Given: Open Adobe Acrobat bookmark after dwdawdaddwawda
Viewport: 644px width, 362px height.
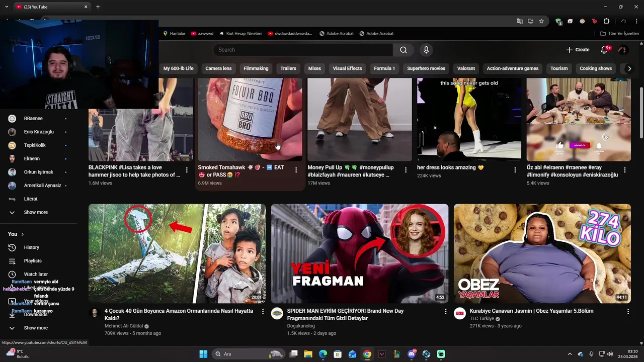Looking at the screenshot, I should (336, 34).
